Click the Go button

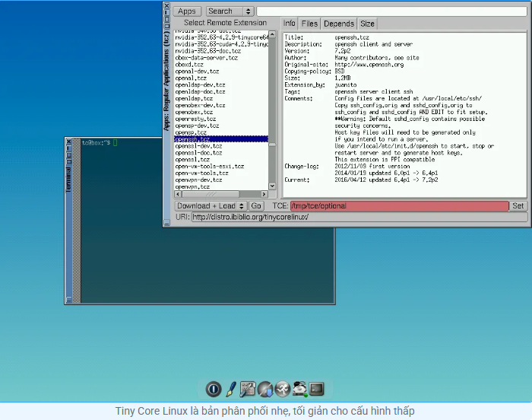(256, 206)
